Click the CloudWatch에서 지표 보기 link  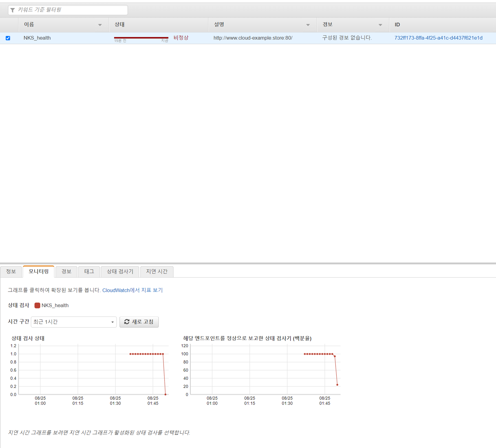pos(132,290)
